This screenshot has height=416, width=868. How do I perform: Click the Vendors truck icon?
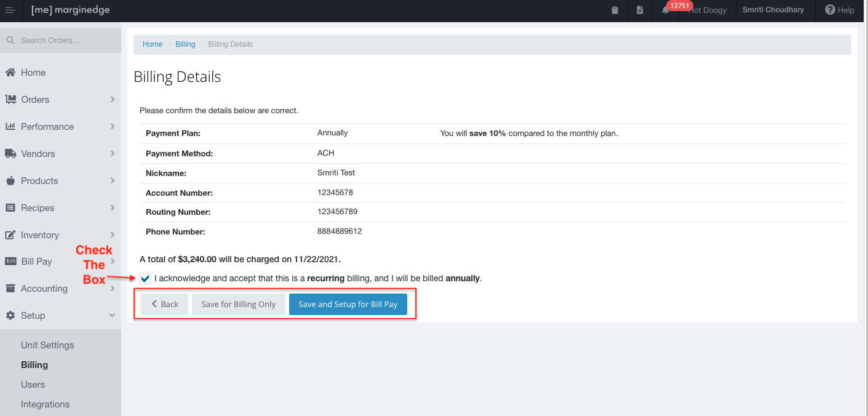tap(10, 154)
